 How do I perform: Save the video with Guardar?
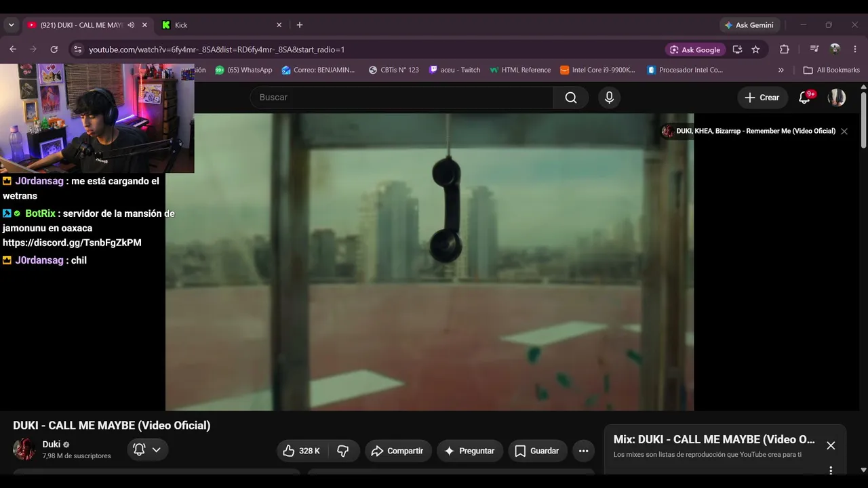pyautogui.click(x=537, y=451)
